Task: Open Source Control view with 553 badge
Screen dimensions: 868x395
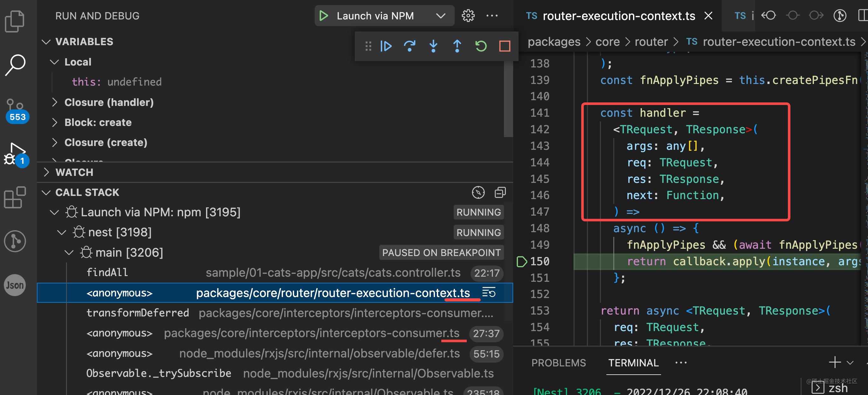Action: (16, 111)
